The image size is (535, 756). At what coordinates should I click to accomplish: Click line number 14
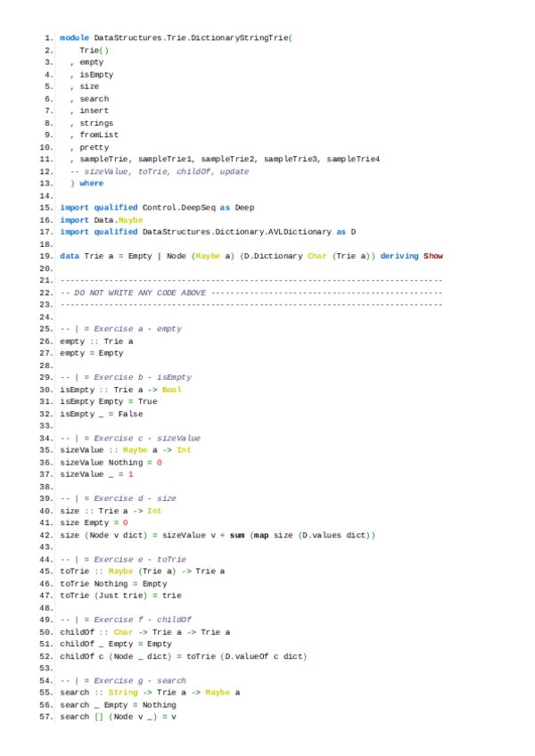click(x=46, y=196)
